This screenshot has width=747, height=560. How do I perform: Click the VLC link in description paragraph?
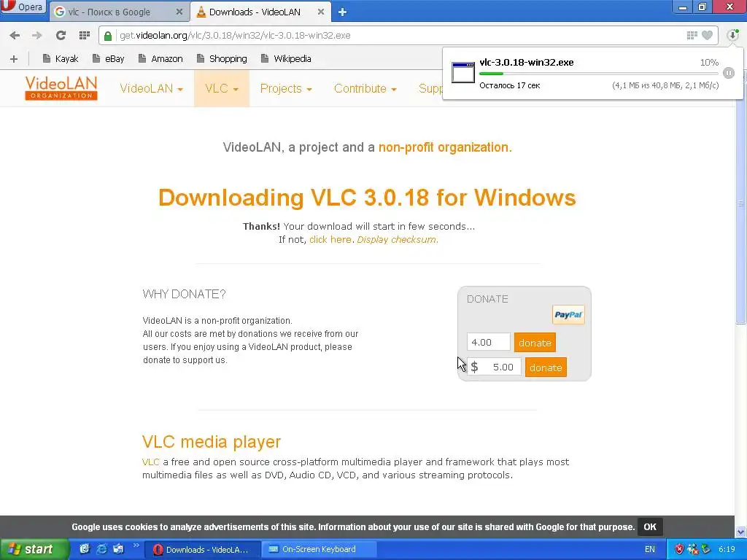click(x=150, y=462)
